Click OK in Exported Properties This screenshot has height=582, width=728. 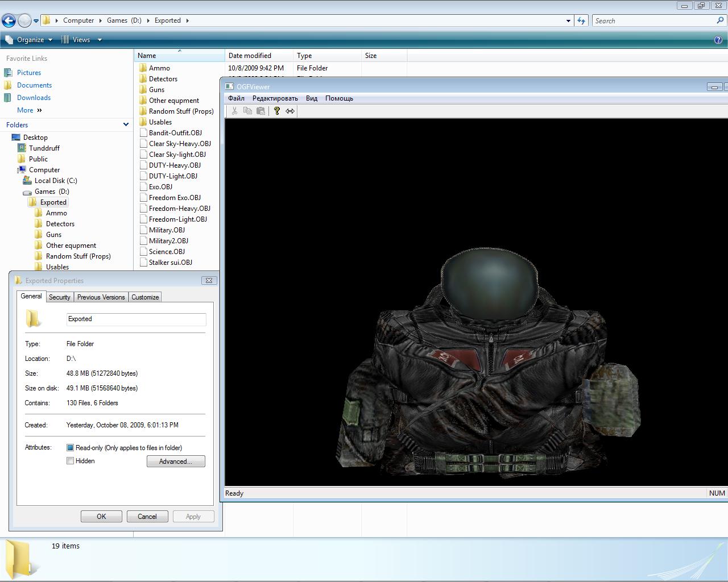101,517
